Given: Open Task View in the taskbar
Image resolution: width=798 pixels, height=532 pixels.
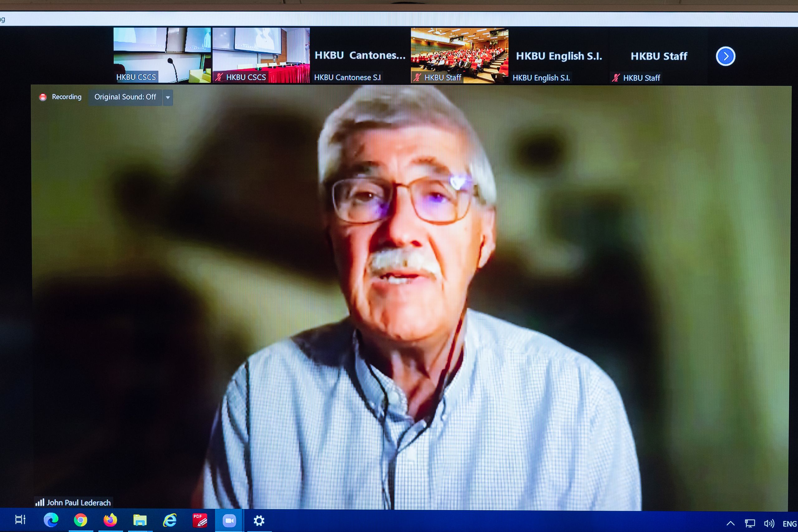Looking at the screenshot, I should pyautogui.click(x=20, y=520).
